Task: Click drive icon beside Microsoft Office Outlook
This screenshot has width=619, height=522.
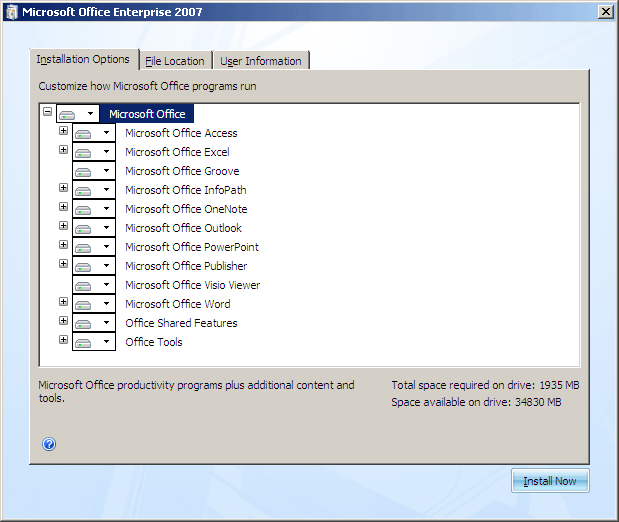Action: [83, 229]
